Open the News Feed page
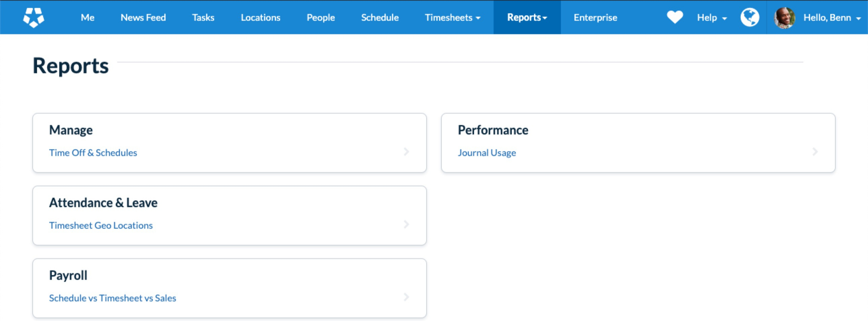Screen dimensions: 868x321 (143, 17)
